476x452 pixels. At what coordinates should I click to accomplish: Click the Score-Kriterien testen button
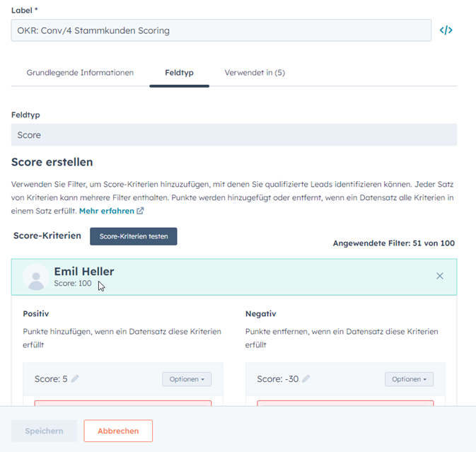pos(133,236)
